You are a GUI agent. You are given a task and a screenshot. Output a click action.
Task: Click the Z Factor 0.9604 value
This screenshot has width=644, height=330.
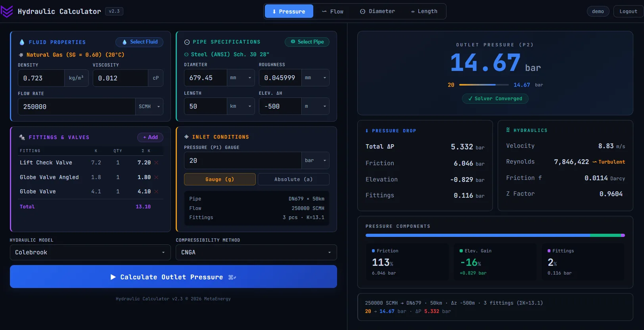click(611, 194)
